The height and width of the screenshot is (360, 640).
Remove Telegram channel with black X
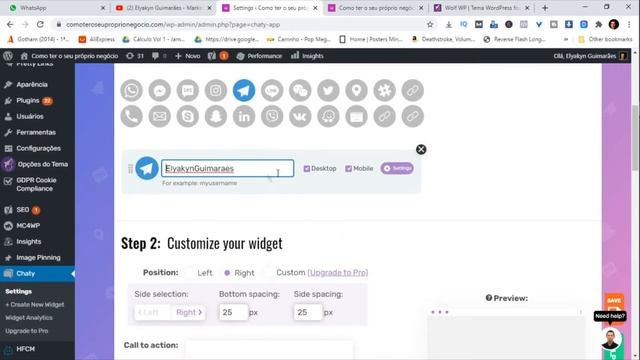point(421,149)
